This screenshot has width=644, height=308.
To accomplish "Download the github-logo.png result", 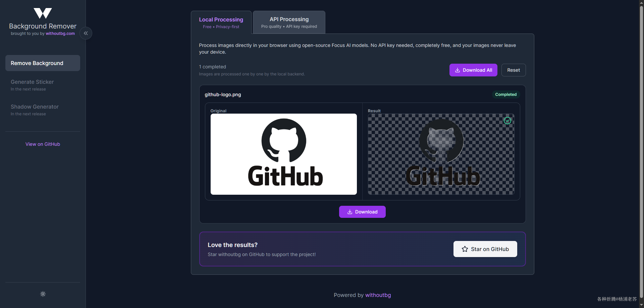I will 362,212.
